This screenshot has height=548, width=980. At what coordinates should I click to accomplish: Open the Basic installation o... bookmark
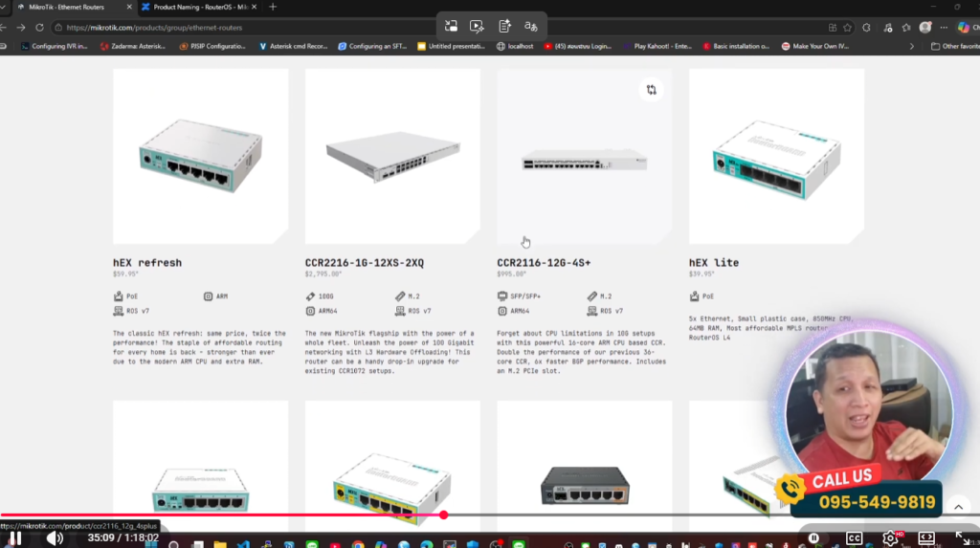(x=736, y=46)
